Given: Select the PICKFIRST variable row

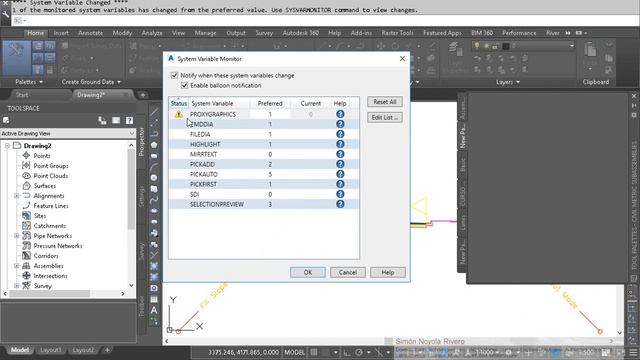Looking at the screenshot, I should [264, 184].
